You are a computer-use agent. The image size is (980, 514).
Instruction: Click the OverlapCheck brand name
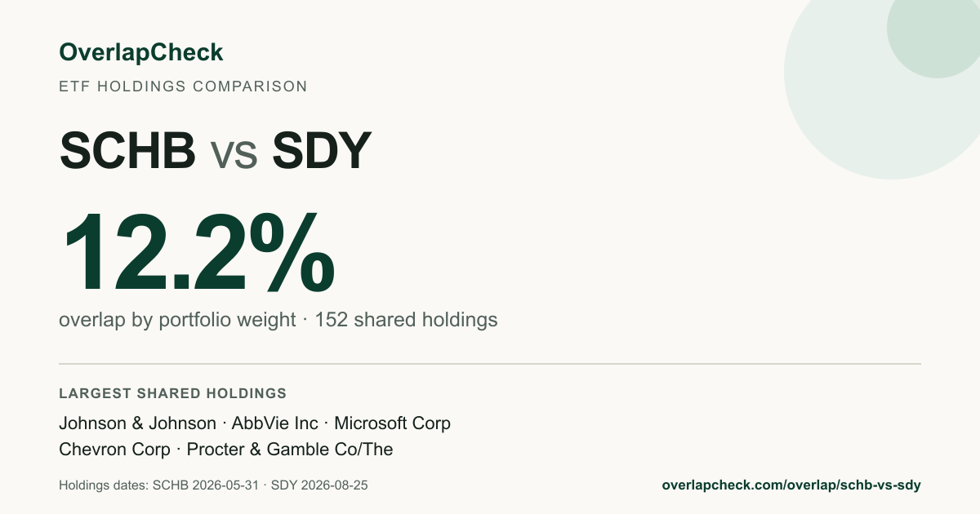pyautogui.click(x=140, y=52)
